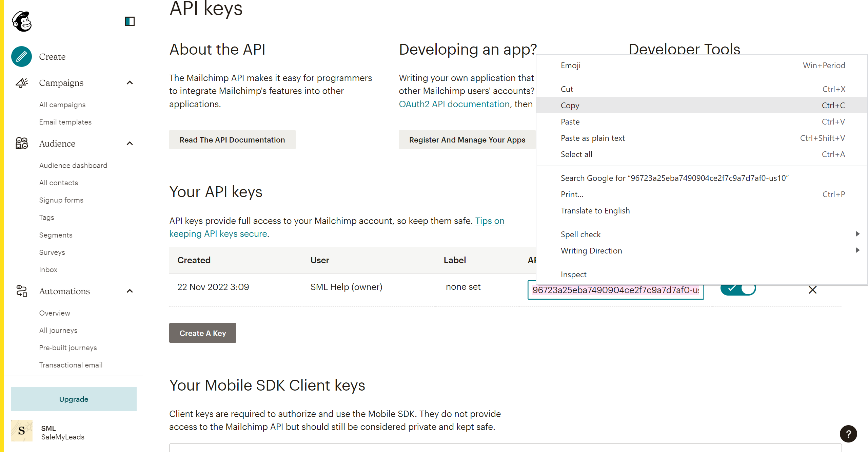Open All contacts in sidebar
This screenshot has width=868, height=452.
tap(59, 183)
